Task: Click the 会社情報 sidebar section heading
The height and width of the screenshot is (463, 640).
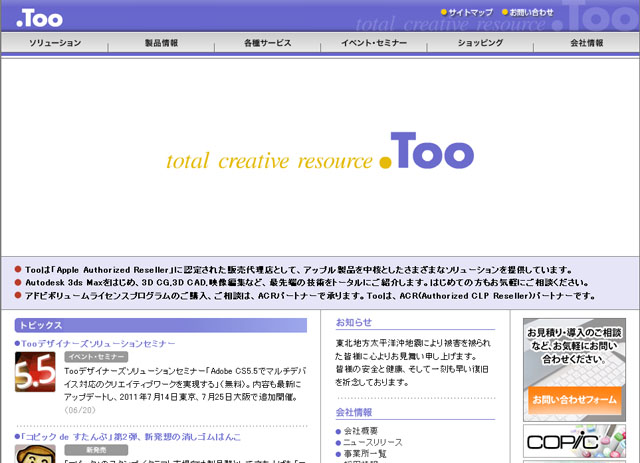Action: click(x=353, y=412)
